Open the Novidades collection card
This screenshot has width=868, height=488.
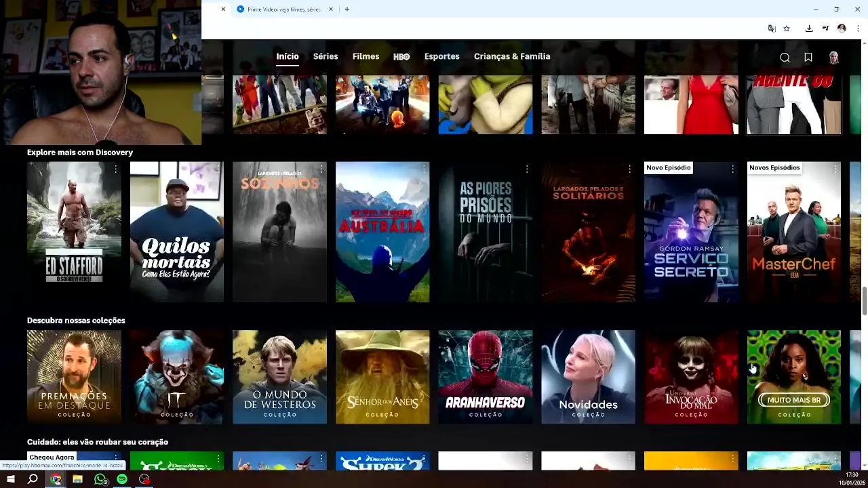pyautogui.click(x=588, y=377)
